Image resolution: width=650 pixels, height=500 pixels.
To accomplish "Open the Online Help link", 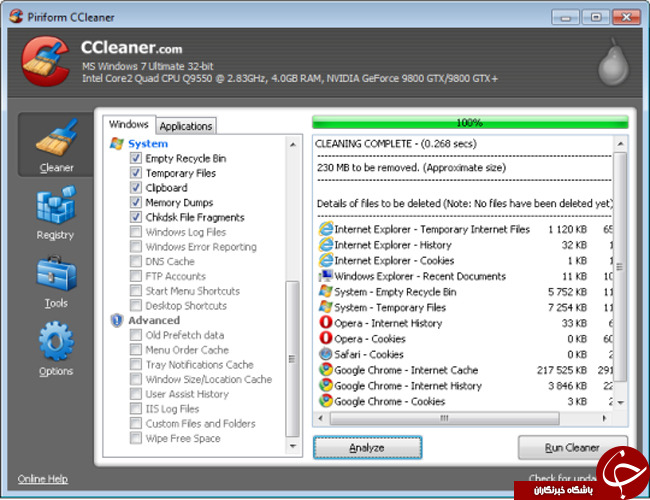I will coord(43,479).
